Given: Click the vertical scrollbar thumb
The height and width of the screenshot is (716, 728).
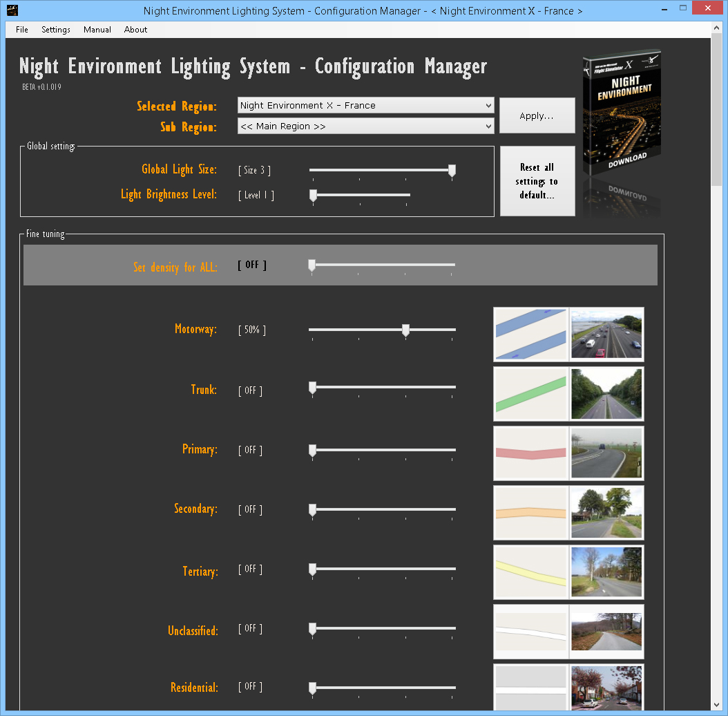Looking at the screenshot, I should pos(716,110).
